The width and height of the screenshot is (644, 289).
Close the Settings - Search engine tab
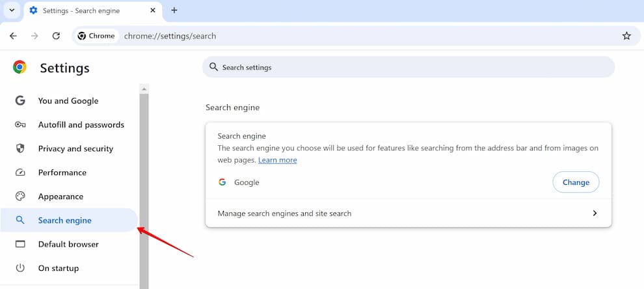pos(153,10)
